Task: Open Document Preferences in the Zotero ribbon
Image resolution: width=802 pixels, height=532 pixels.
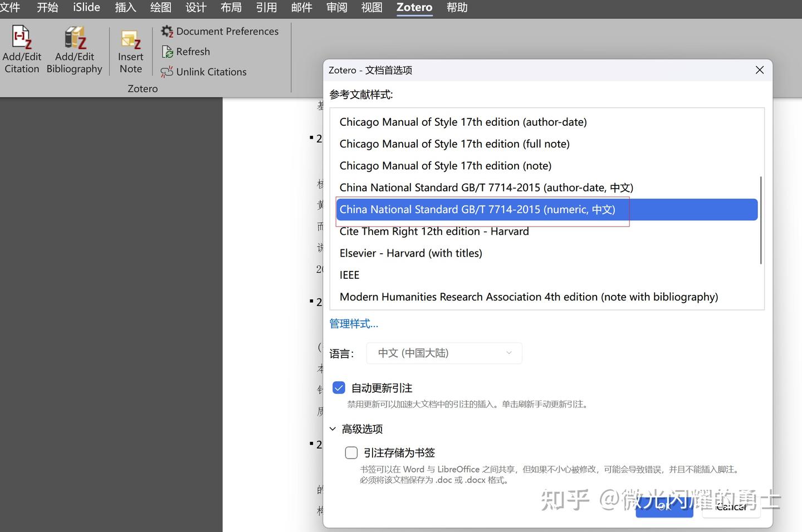Action: pos(219,31)
